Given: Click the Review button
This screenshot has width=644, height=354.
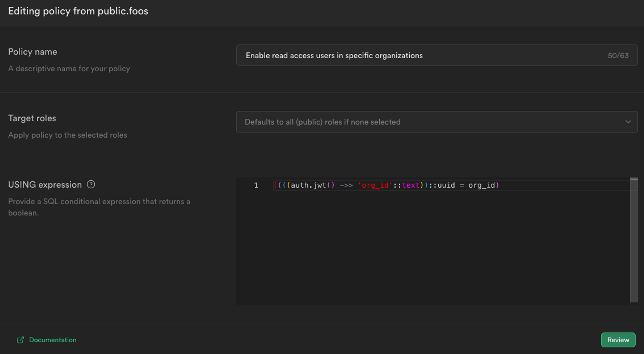Looking at the screenshot, I should click(x=618, y=340).
